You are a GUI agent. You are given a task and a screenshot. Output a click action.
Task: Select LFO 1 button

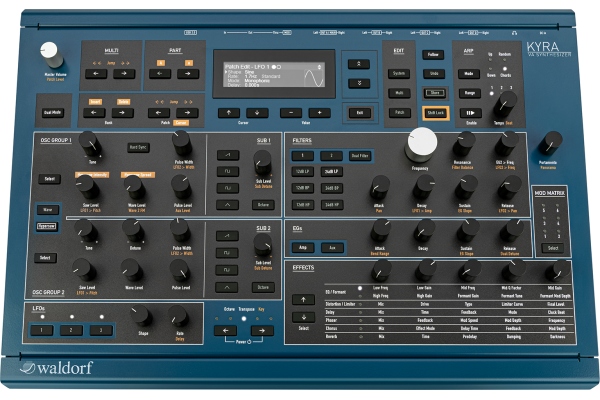(x=42, y=330)
